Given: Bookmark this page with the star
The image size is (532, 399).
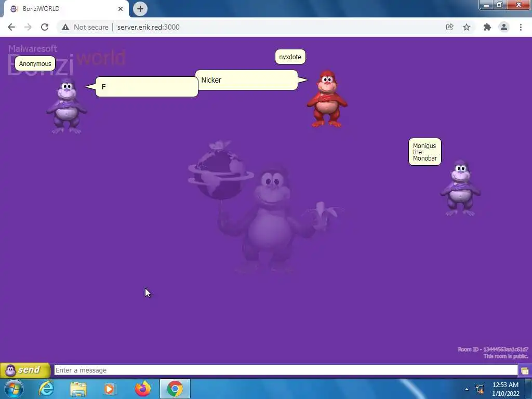Looking at the screenshot, I should [467, 27].
